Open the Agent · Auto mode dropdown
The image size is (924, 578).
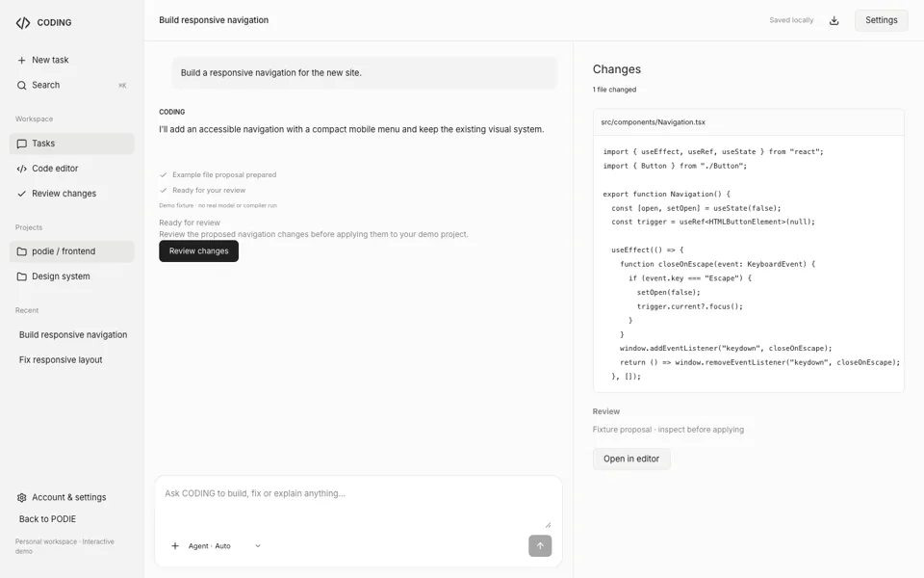pos(224,546)
